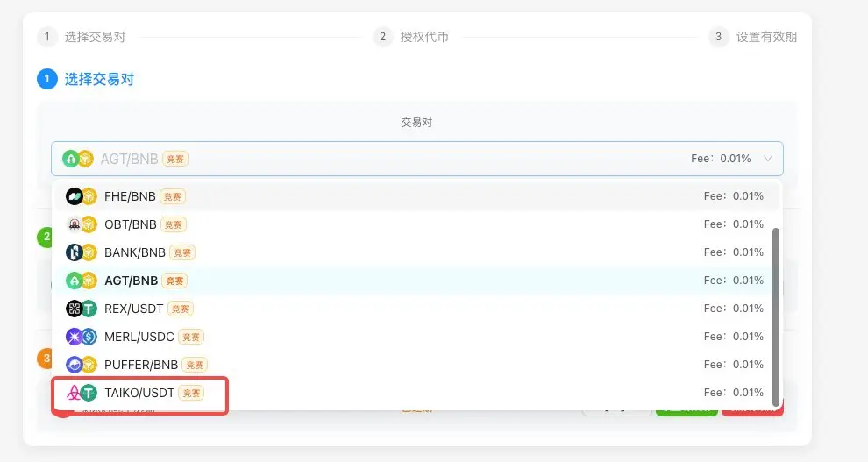
Task: Select PUFFER/BNB trading pair
Action: click(416, 365)
